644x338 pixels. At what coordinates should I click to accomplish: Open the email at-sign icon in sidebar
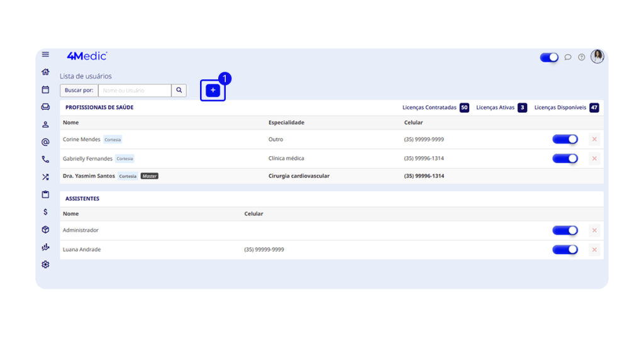[x=45, y=142]
